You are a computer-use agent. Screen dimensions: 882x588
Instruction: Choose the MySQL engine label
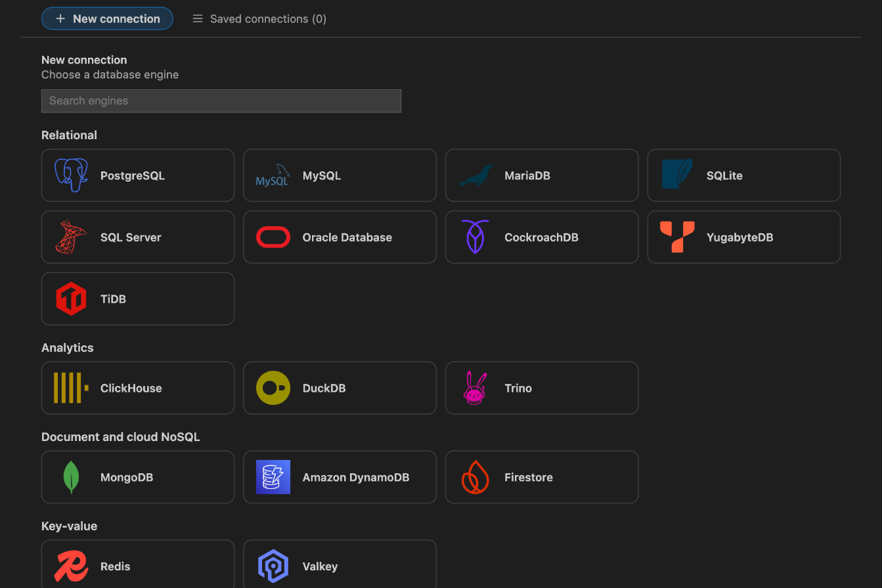pyautogui.click(x=322, y=176)
